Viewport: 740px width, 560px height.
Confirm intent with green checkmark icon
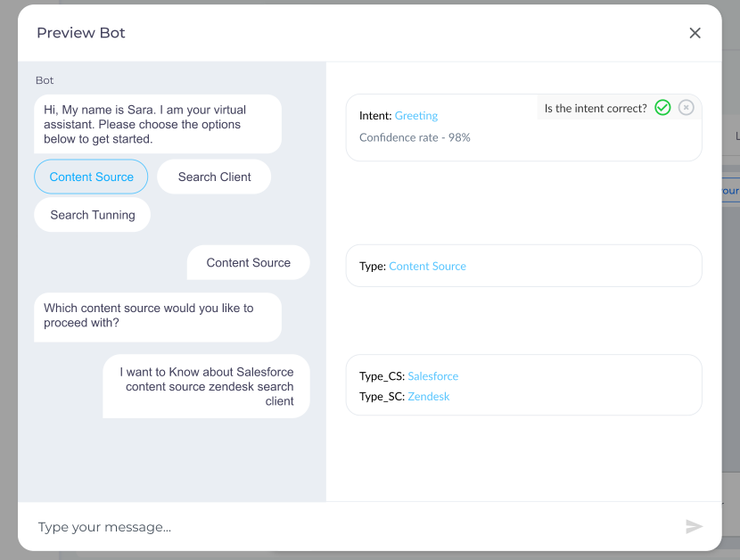(662, 108)
